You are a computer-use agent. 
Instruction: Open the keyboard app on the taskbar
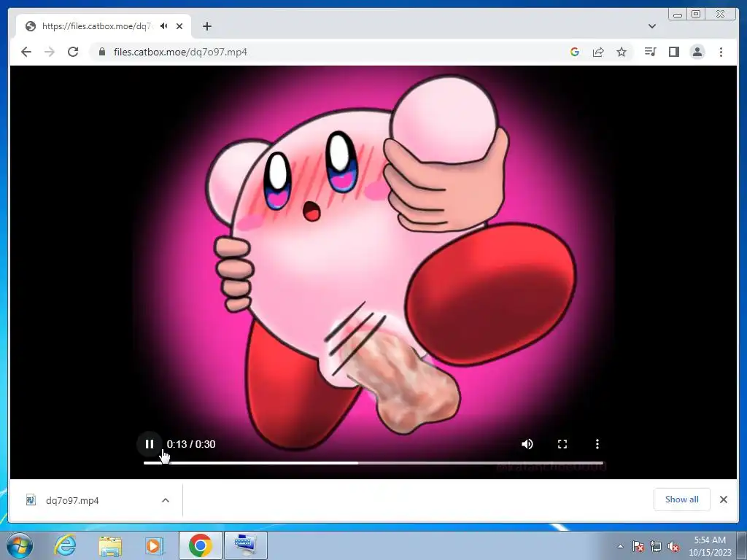tap(245, 545)
